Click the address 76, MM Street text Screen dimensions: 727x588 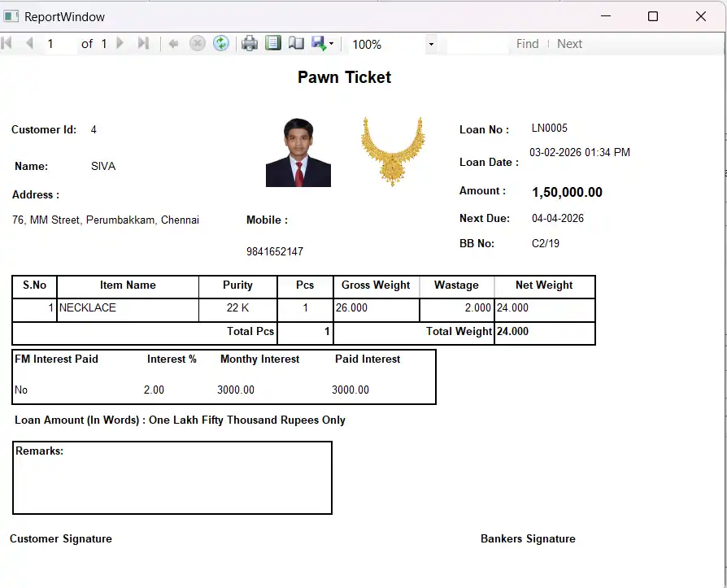[x=105, y=220]
